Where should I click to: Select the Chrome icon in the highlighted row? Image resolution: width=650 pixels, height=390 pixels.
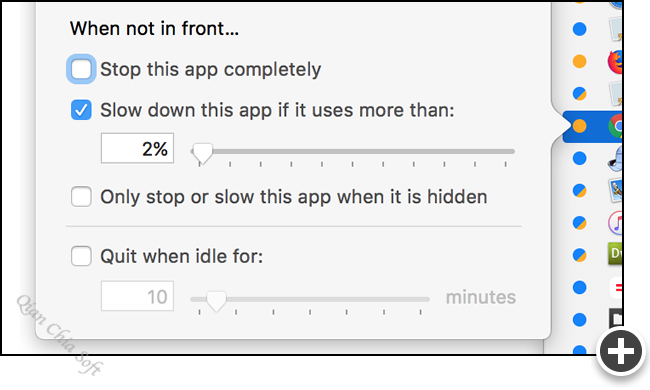(x=616, y=126)
